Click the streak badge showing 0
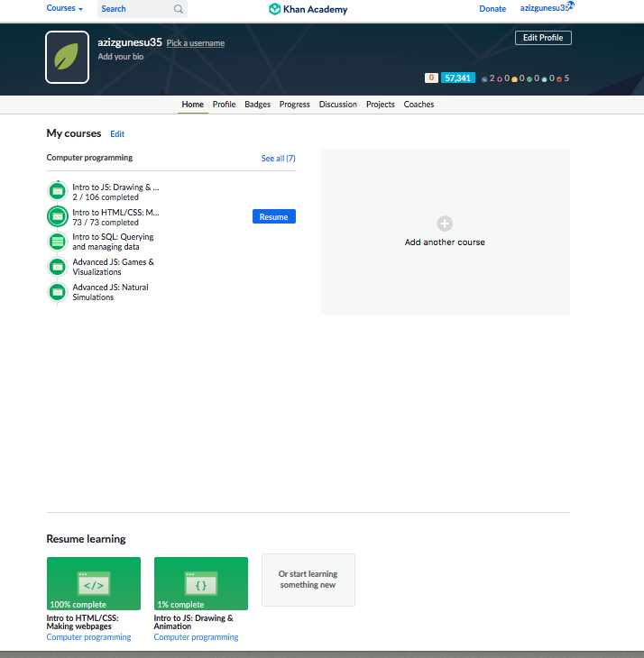 [x=431, y=78]
